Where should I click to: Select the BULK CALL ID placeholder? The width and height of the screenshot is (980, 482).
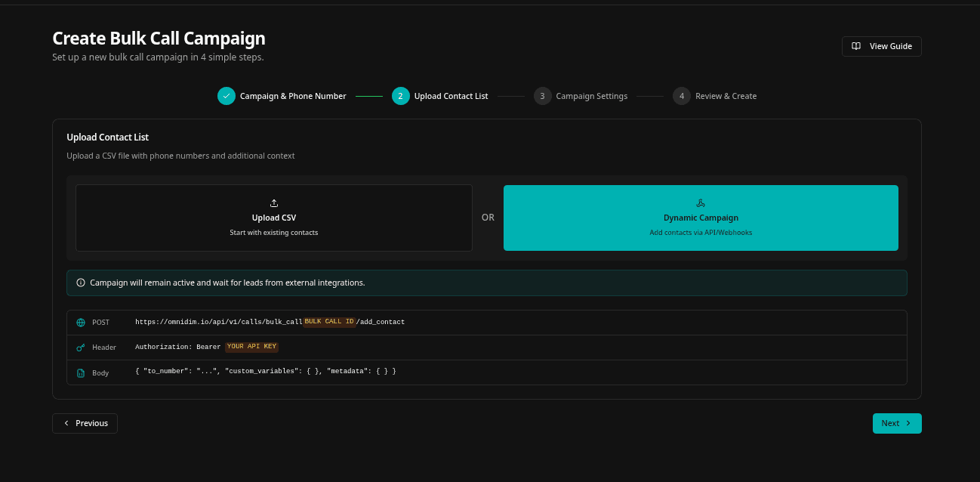coord(328,321)
